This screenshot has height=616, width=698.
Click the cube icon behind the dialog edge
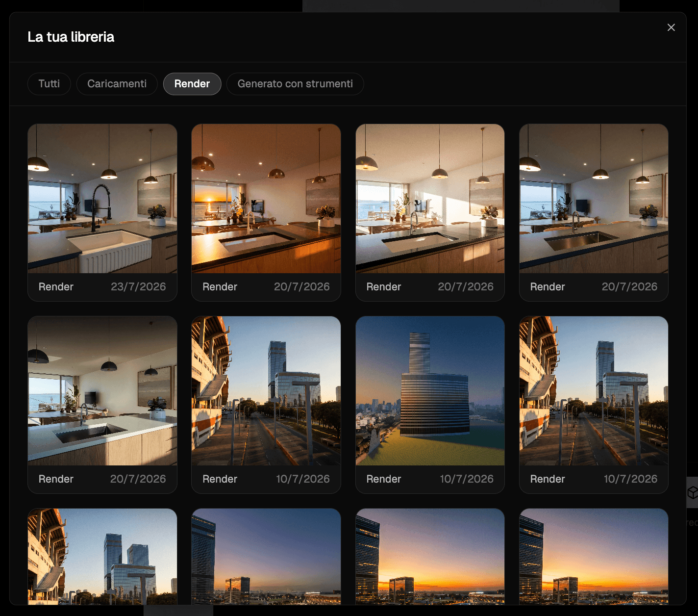[x=693, y=492]
